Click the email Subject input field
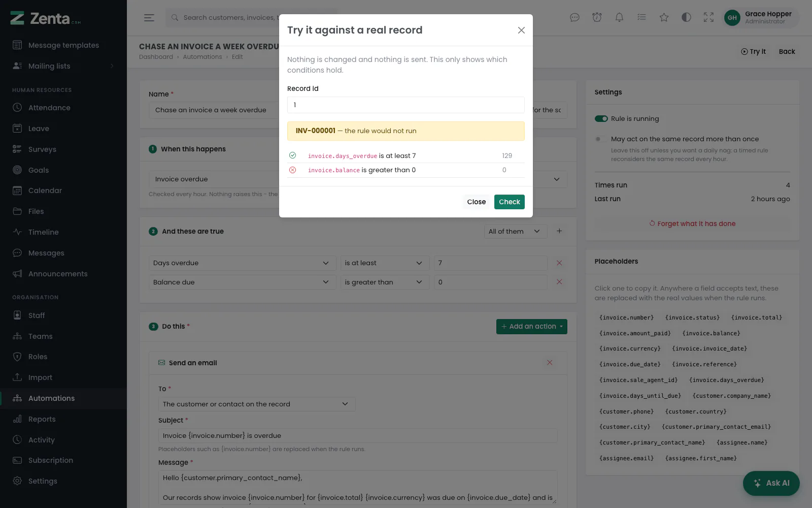812x508 pixels. point(358,436)
